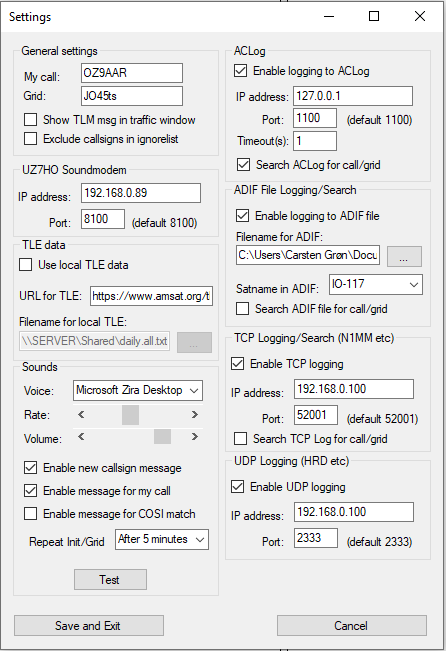Enable message for COSI match
This screenshot has width=446, height=651.
[30, 514]
